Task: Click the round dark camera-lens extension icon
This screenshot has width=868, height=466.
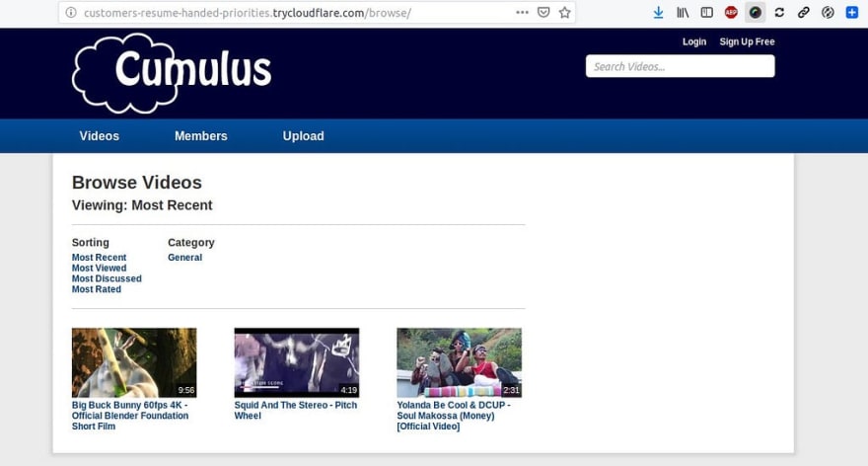Action: pos(756,12)
